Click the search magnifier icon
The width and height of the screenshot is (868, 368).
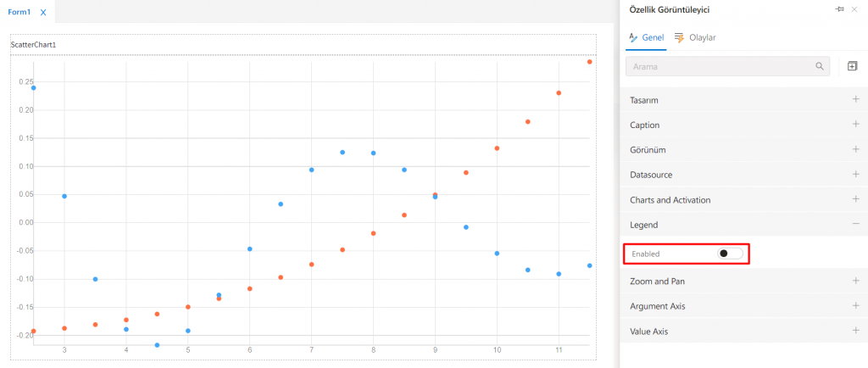pos(820,66)
